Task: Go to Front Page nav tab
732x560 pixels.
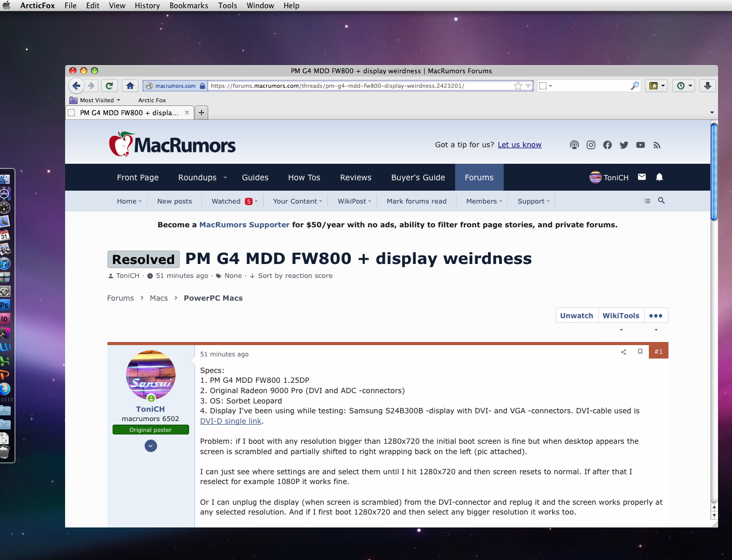Action: [138, 178]
